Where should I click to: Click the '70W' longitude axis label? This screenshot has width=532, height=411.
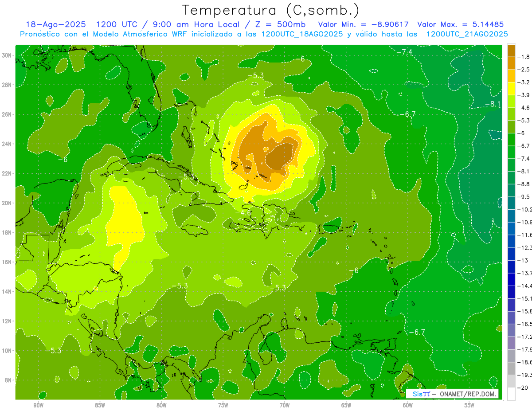[285, 405]
